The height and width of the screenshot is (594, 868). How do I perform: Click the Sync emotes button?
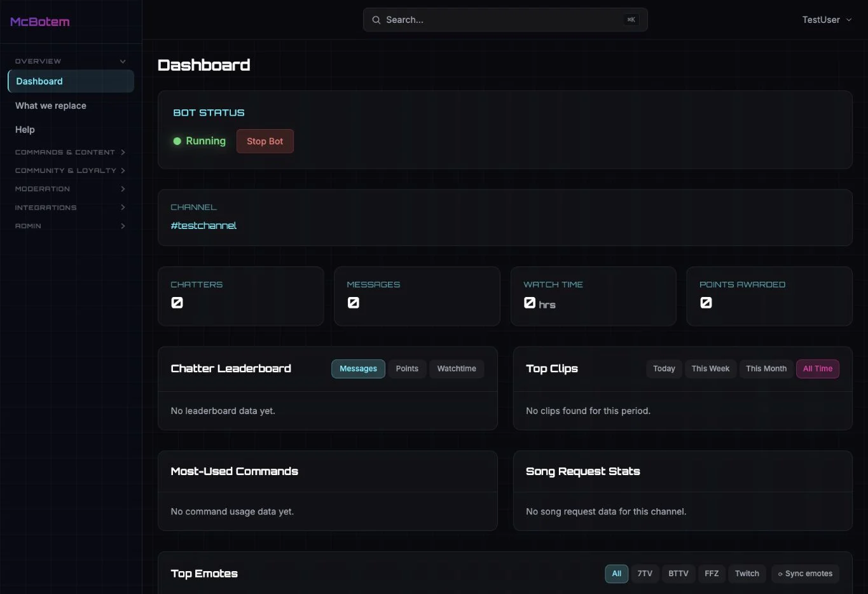805,574
